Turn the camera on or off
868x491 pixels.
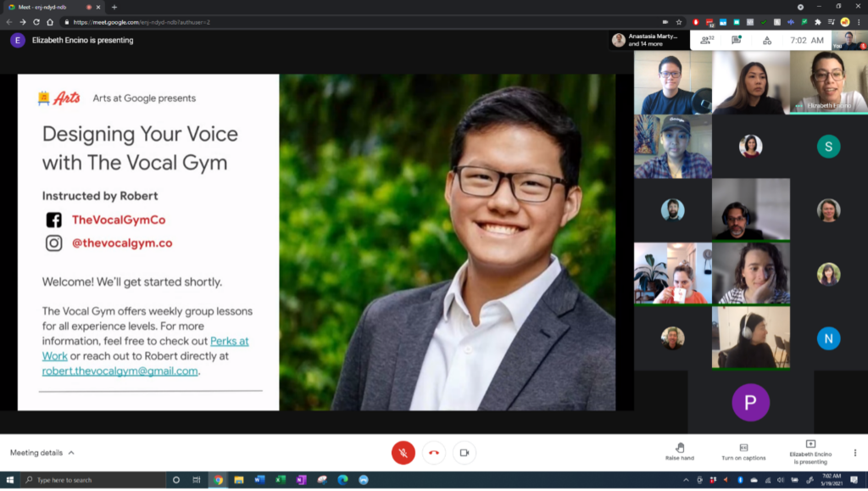pyautogui.click(x=464, y=453)
